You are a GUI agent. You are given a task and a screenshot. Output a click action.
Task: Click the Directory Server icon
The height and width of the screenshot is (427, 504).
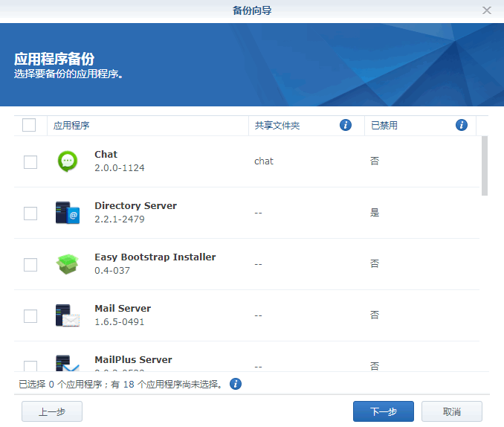pyautogui.click(x=68, y=213)
